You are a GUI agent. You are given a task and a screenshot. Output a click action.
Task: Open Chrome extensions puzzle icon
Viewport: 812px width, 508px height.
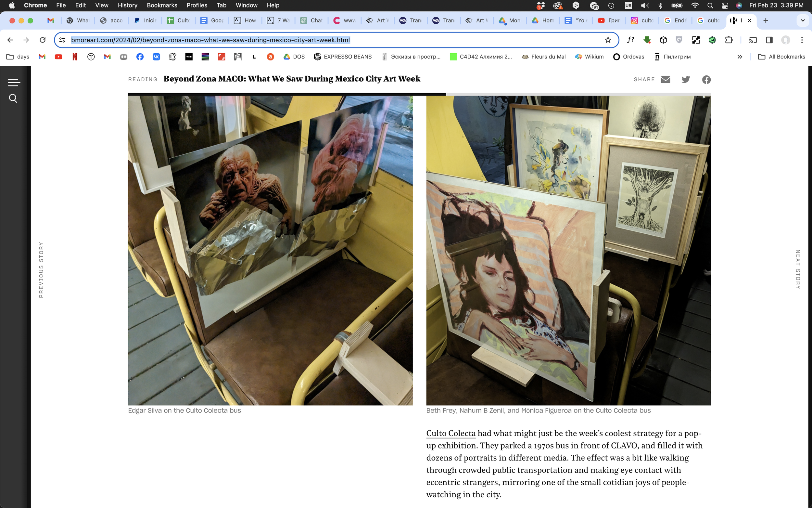tap(729, 40)
